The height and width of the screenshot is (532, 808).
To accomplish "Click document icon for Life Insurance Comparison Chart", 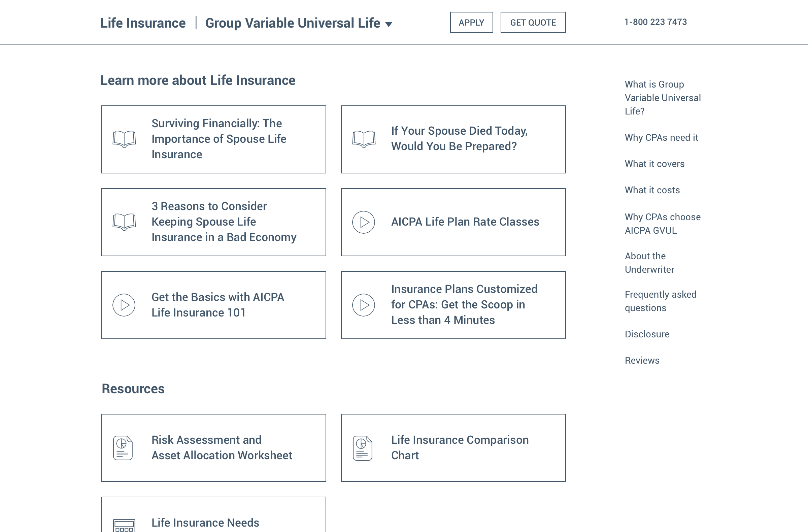I will [x=362, y=447].
